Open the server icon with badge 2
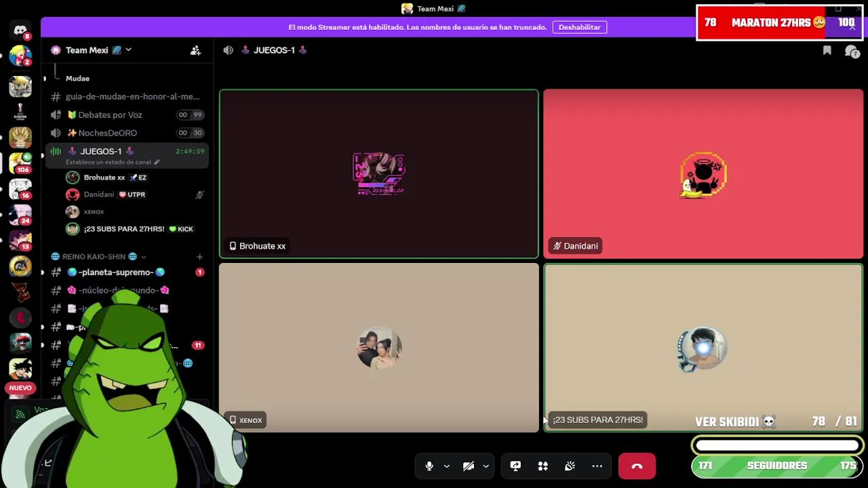This screenshot has height=488, width=868. [20, 56]
